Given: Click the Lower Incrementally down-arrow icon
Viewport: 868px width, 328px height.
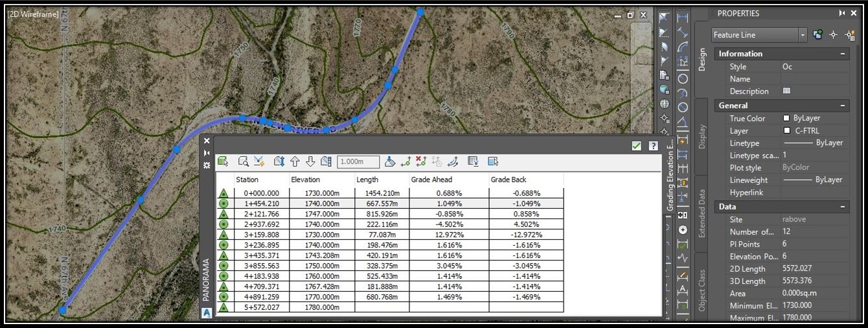Looking at the screenshot, I should click(x=310, y=161).
